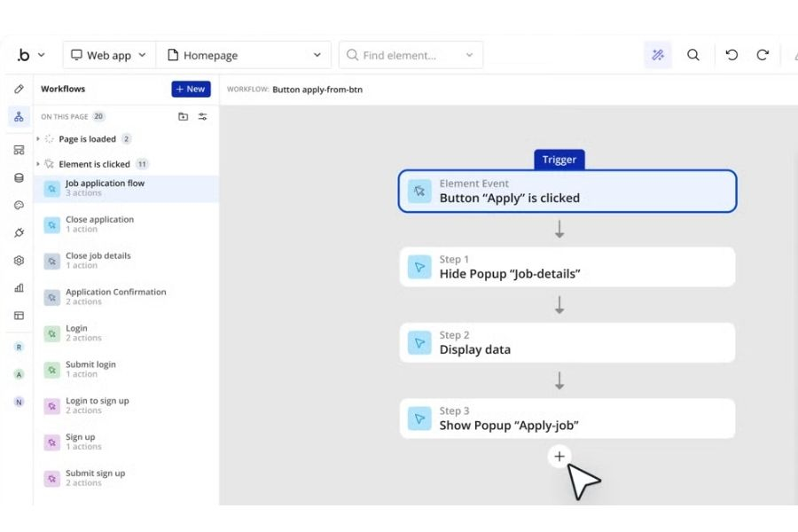Open the Web app dropdown
Viewport: 798px width, 532px height.
(x=109, y=55)
